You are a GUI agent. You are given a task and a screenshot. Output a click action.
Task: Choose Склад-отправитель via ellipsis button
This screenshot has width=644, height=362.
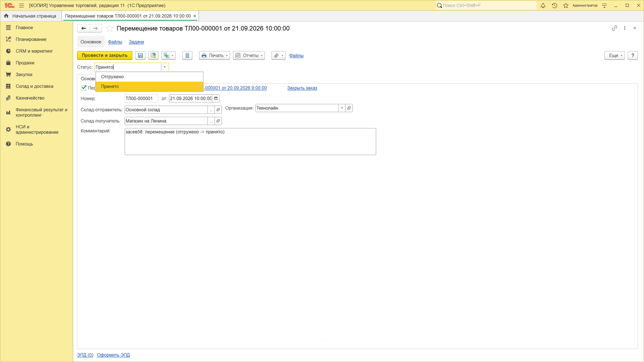[211, 110]
